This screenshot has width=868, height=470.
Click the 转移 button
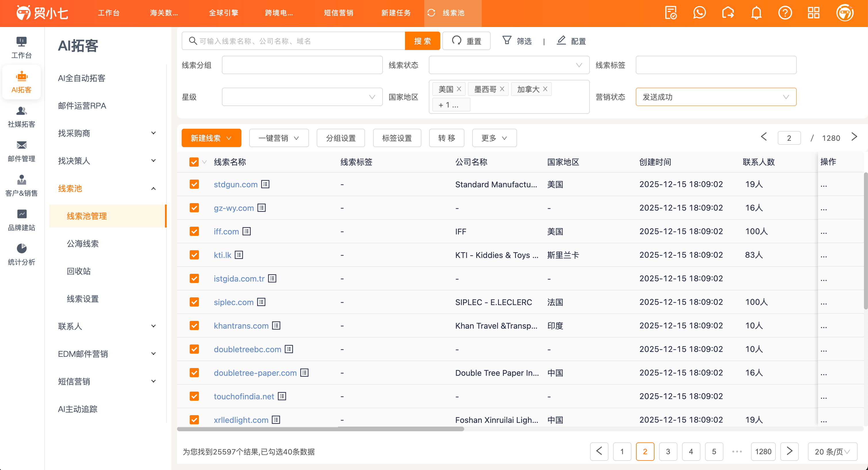446,138
